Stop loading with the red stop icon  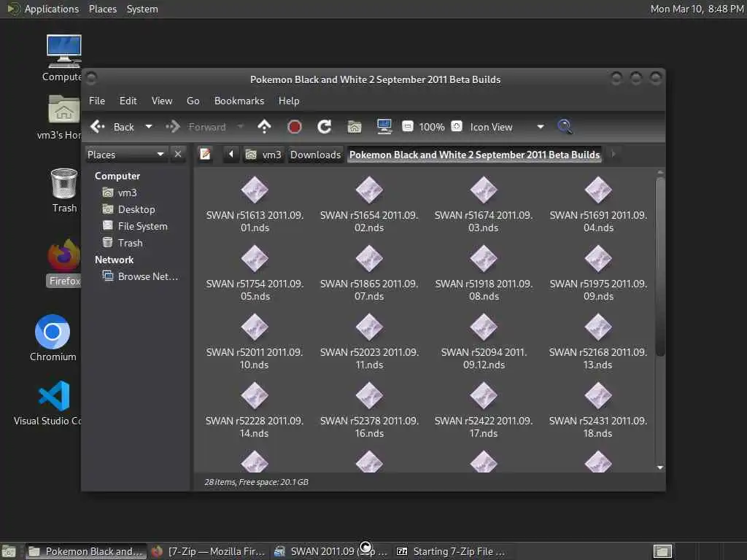(x=295, y=127)
